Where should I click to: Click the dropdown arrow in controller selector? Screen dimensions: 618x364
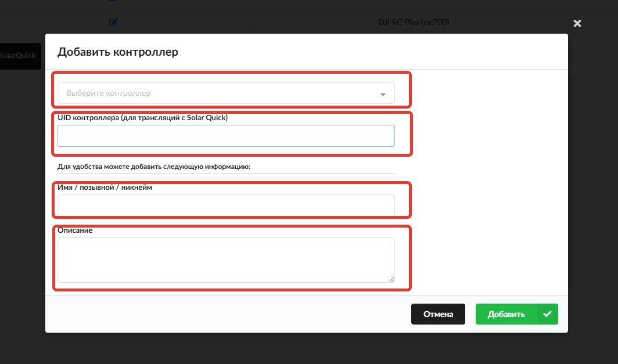click(383, 94)
